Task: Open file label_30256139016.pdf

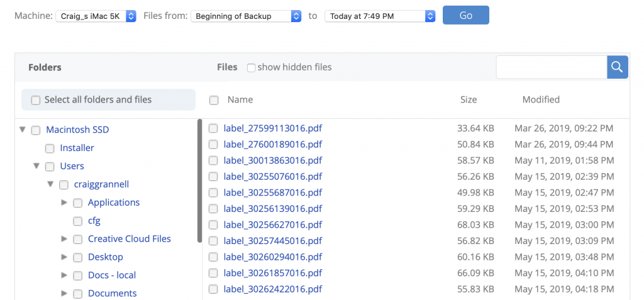Action: point(273,209)
